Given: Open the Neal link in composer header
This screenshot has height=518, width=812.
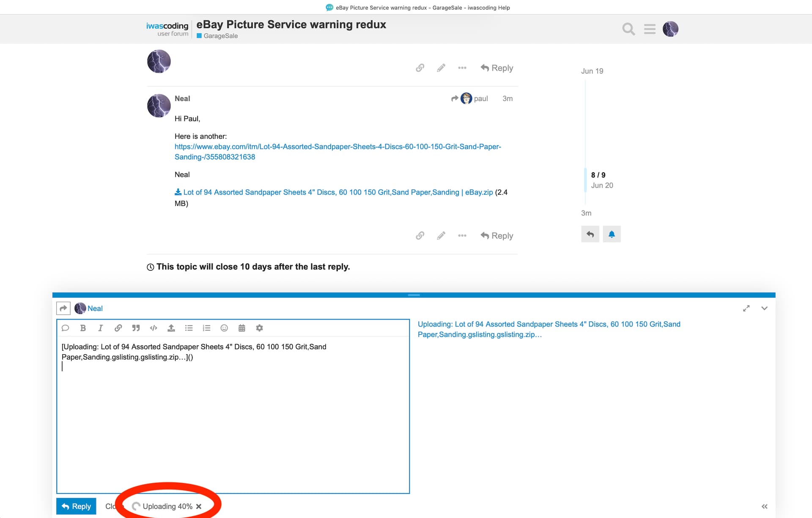Looking at the screenshot, I should [x=95, y=308].
